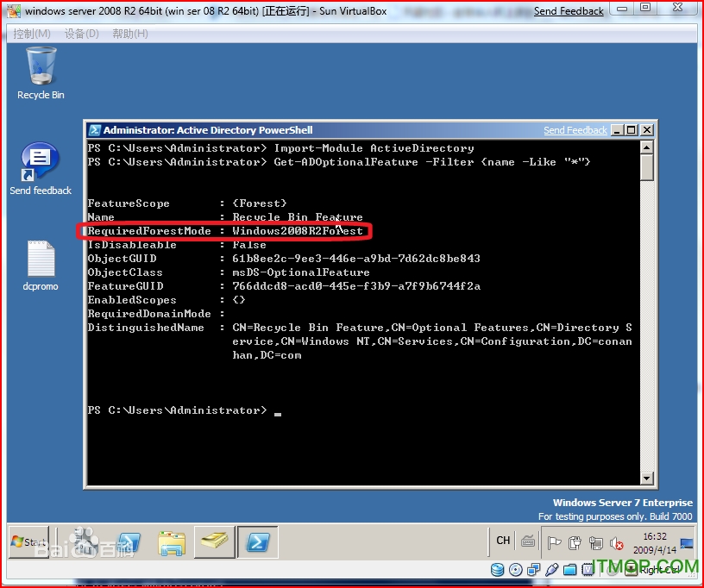Click the Show desktop monitor icon
The image size is (704, 588).
687,543
